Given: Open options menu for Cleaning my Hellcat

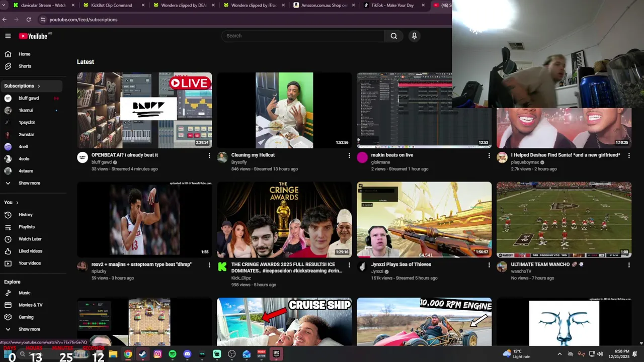Looking at the screenshot, I should (x=349, y=156).
